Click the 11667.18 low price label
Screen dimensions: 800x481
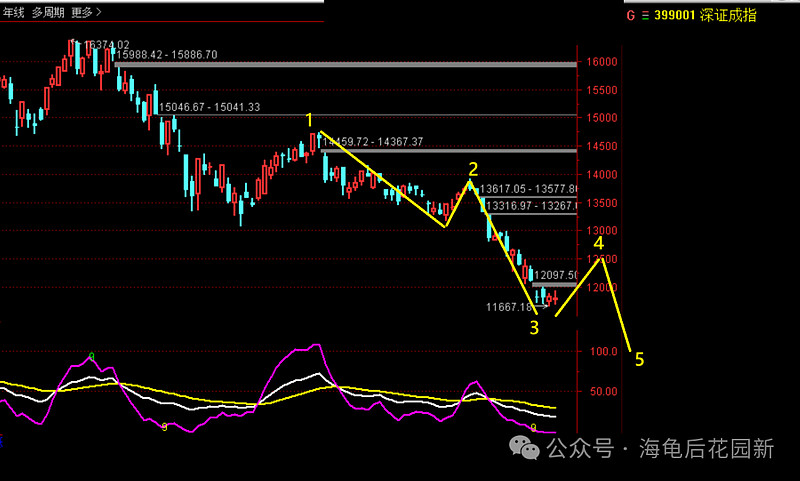tap(509, 307)
